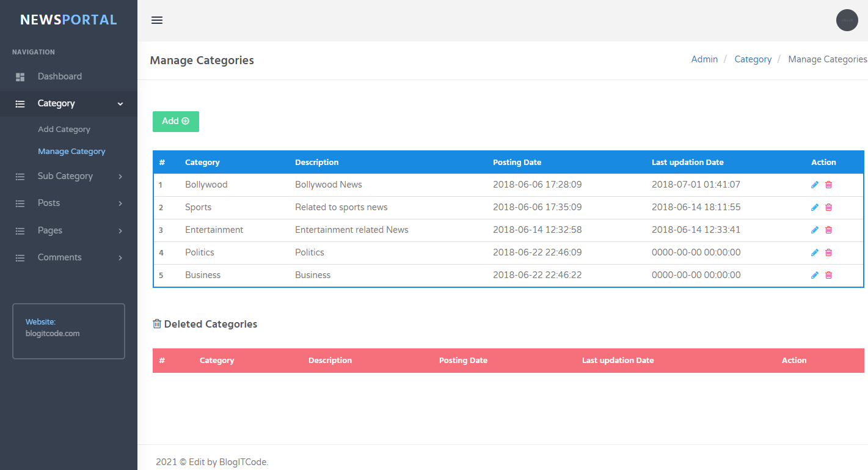
Task: Open the sidebar hamburger menu icon
Action: 157,20
